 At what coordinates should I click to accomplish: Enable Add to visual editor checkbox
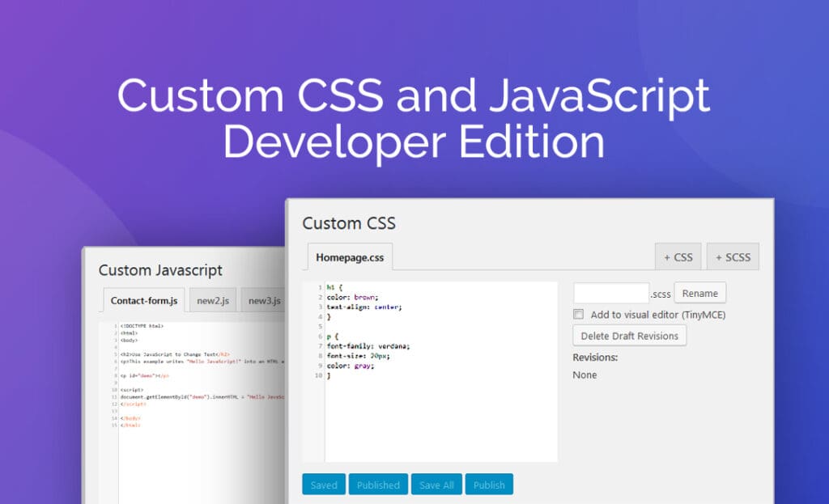pyautogui.click(x=579, y=314)
